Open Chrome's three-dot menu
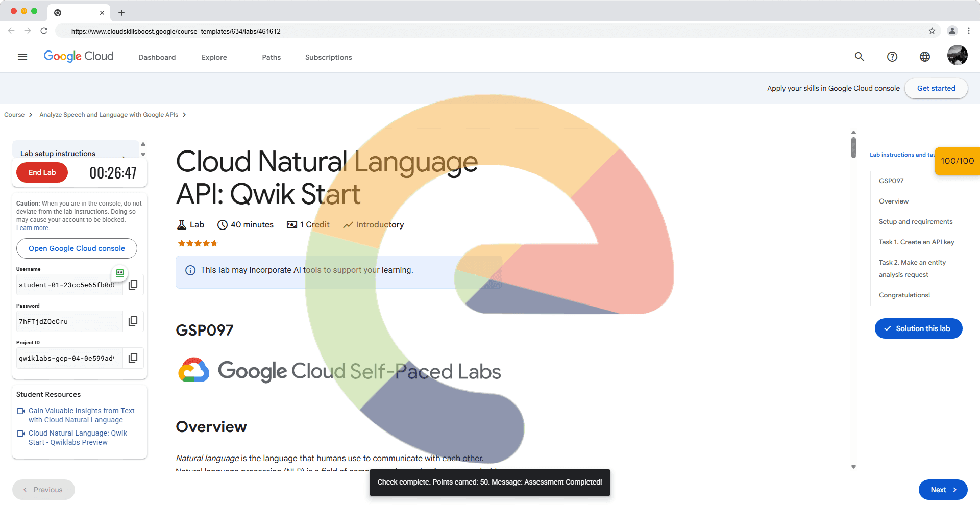This screenshot has width=980, height=508. 969,31
